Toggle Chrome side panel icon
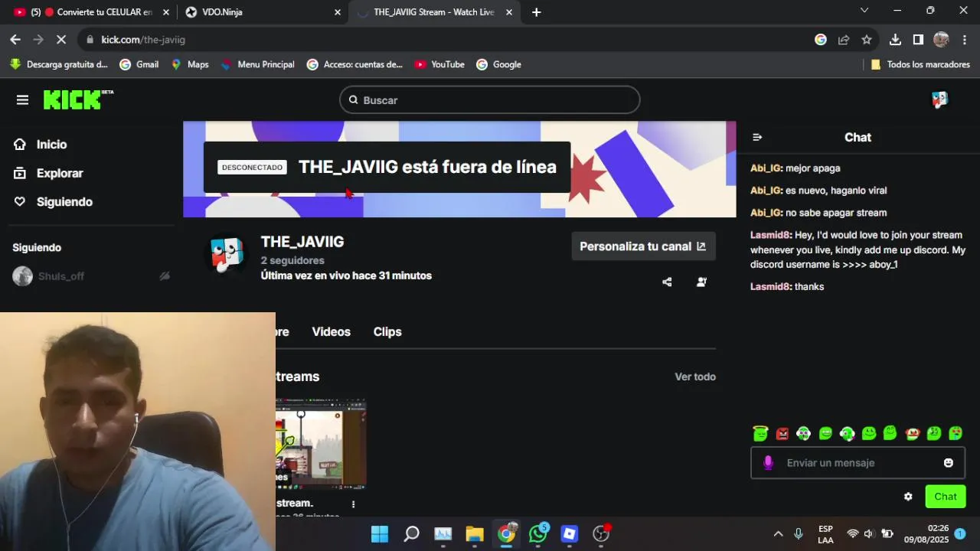 tap(918, 40)
